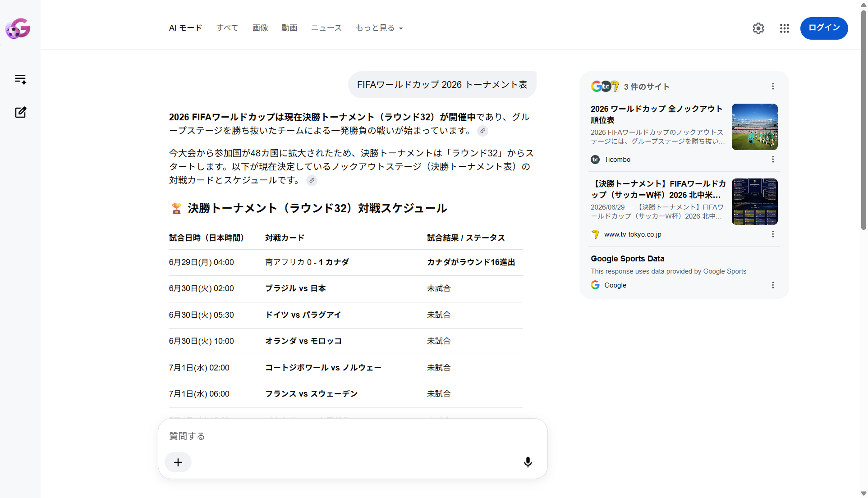This screenshot has width=868, height=498.
Task: Open the settings gear icon
Action: (x=758, y=28)
